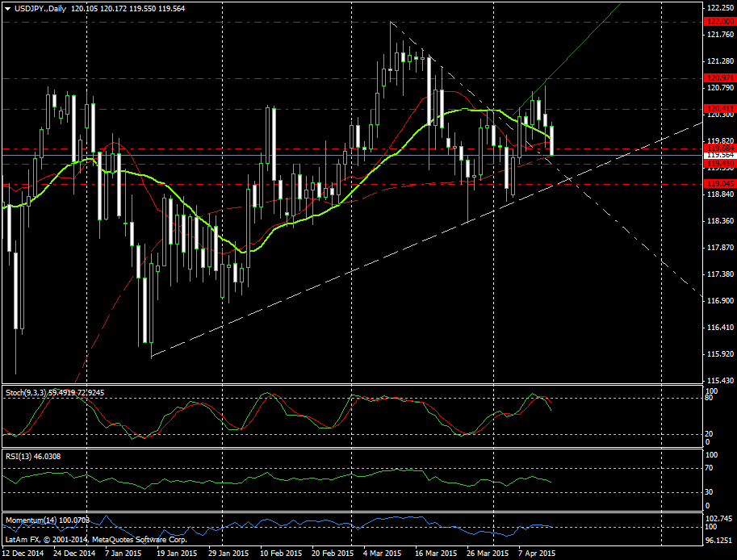Click the 122.250 value on price scale

click(x=718, y=8)
